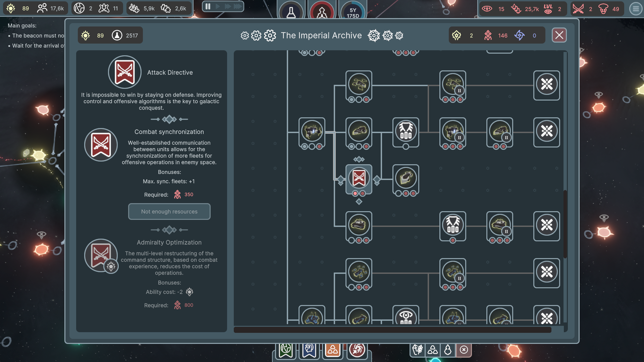Select the droplet filter icon at bottom
The image size is (644, 362).
(448, 350)
